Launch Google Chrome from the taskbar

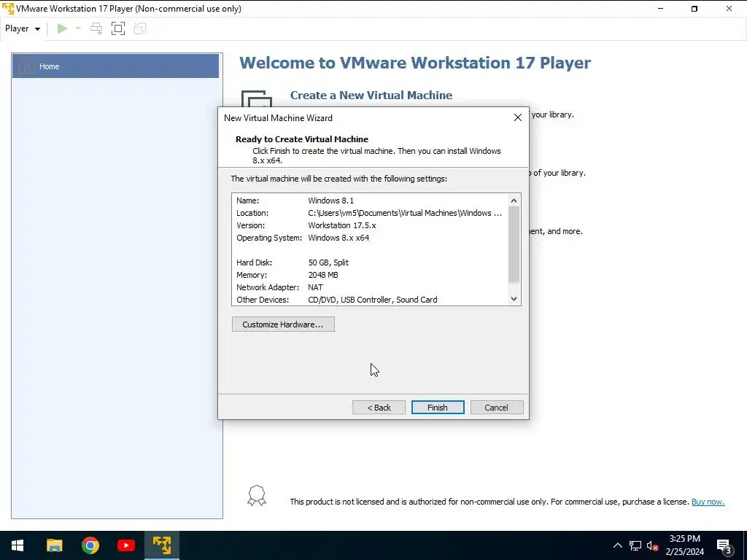point(90,545)
